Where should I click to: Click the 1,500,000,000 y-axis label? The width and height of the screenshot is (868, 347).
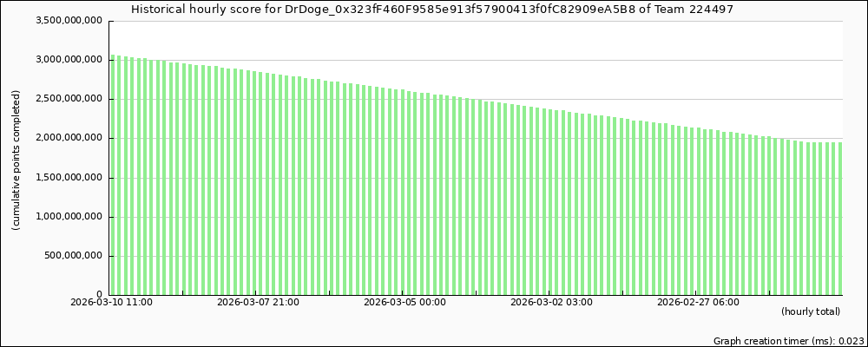[x=67, y=178]
